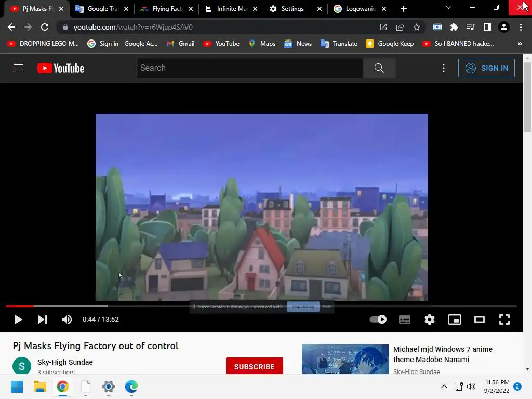Skip to the next video

[43, 320]
